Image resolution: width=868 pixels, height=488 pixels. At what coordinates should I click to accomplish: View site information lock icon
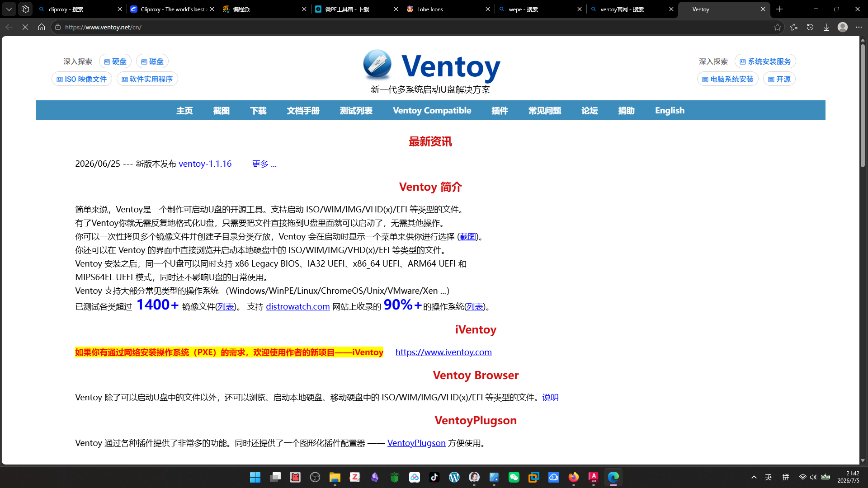58,27
